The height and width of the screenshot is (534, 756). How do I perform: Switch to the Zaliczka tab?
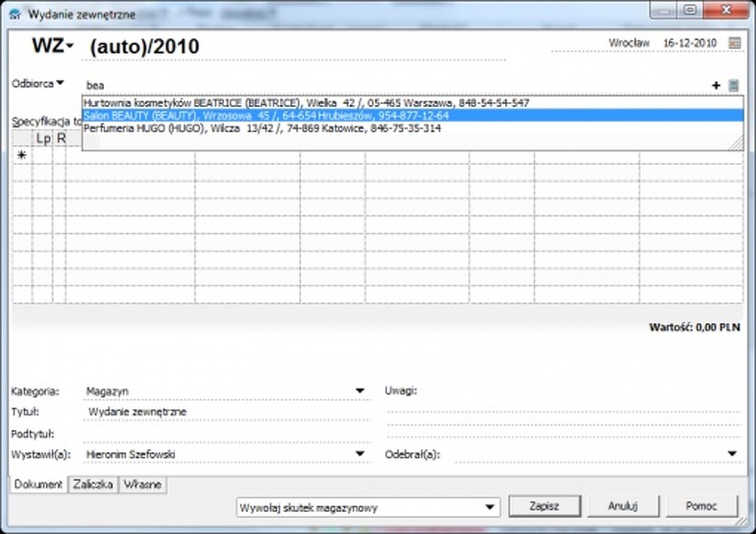pyautogui.click(x=92, y=484)
